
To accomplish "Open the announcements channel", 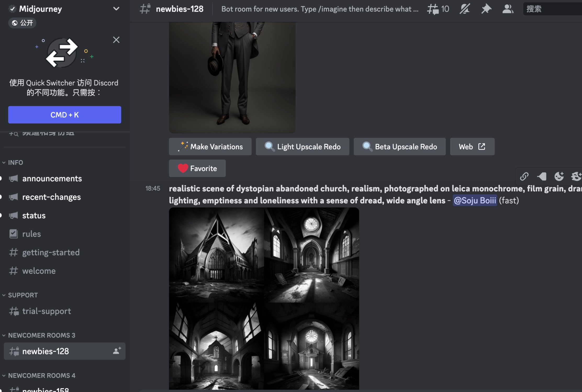I will tap(52, 178).
